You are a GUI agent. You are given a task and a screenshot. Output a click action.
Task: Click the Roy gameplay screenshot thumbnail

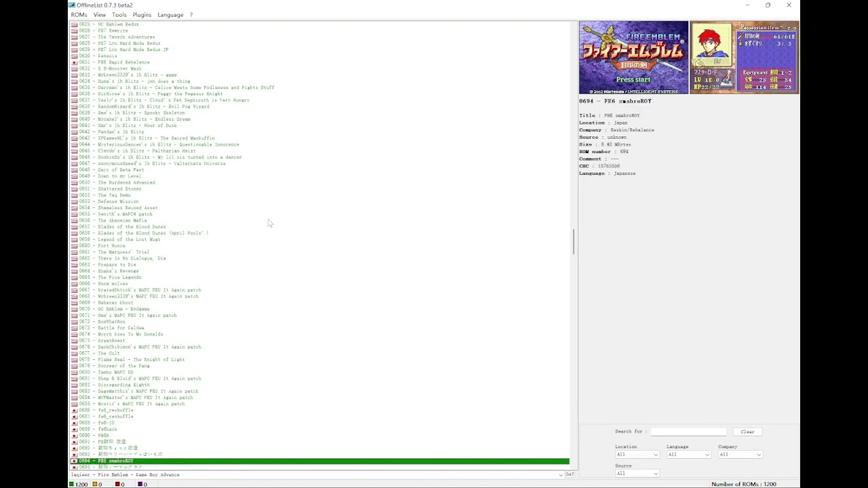[x=745, y=58]
